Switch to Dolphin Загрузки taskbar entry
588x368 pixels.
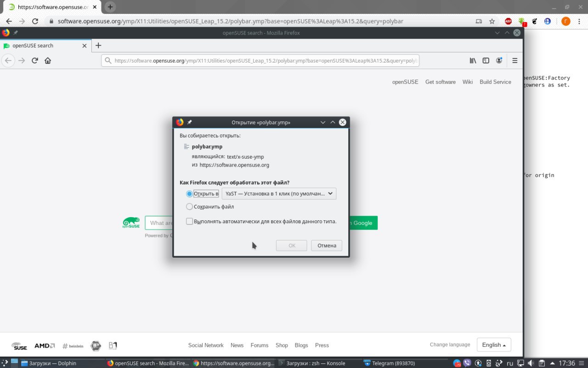coord(62,363)
